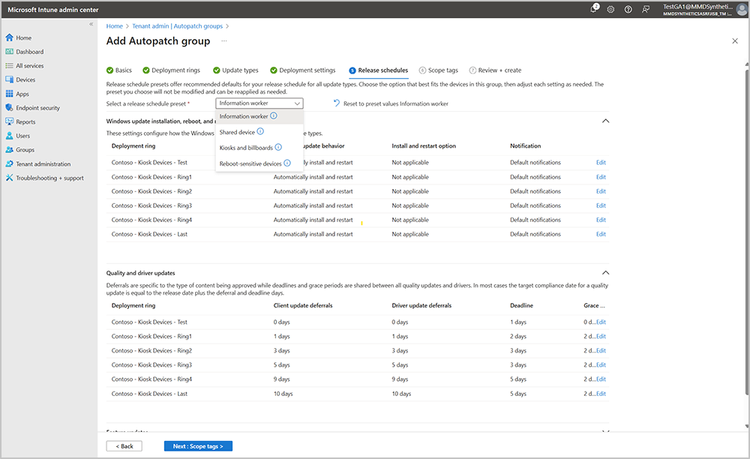Click Next: Scope tags button

(198, 446)
